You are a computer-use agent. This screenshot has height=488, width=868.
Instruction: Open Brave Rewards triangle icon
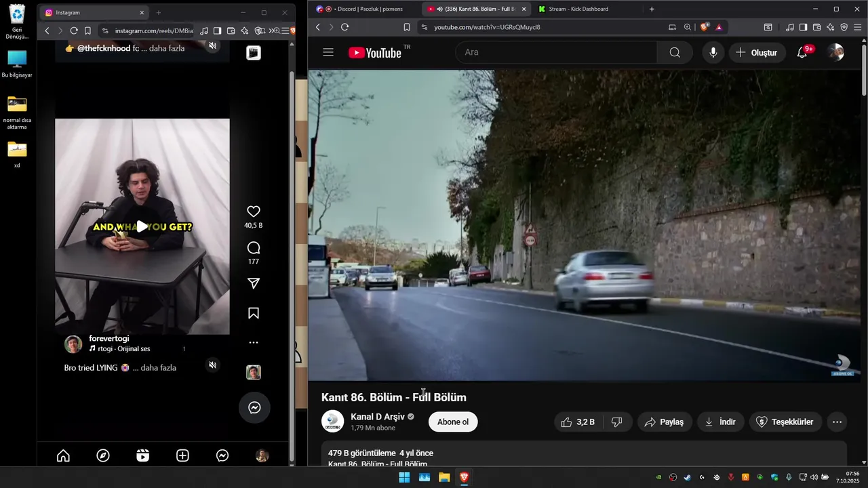(719, 27)
